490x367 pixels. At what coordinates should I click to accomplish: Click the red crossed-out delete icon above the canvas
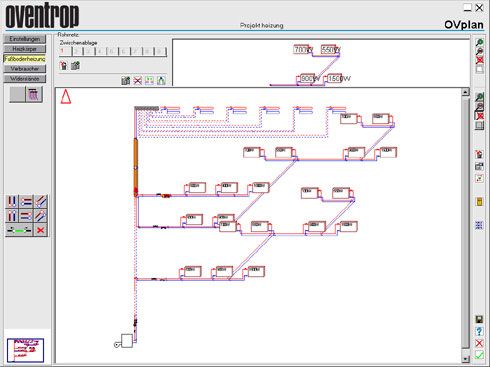(137, 80)
